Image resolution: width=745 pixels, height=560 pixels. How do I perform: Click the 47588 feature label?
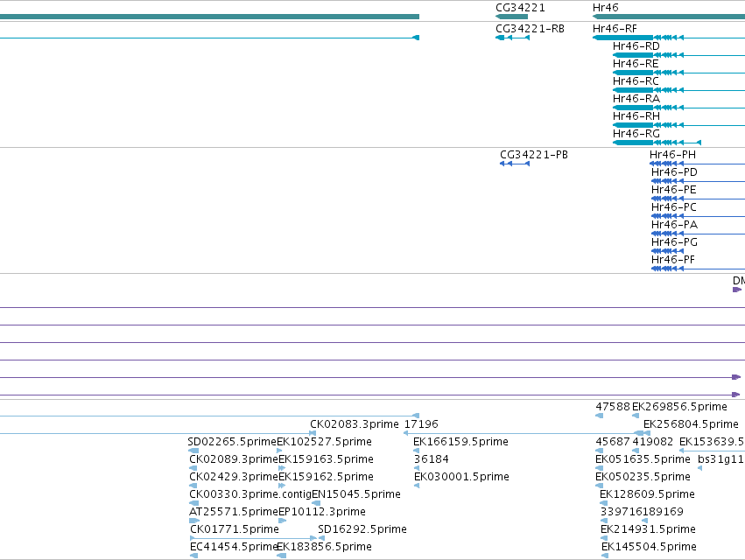pos(613,407)
